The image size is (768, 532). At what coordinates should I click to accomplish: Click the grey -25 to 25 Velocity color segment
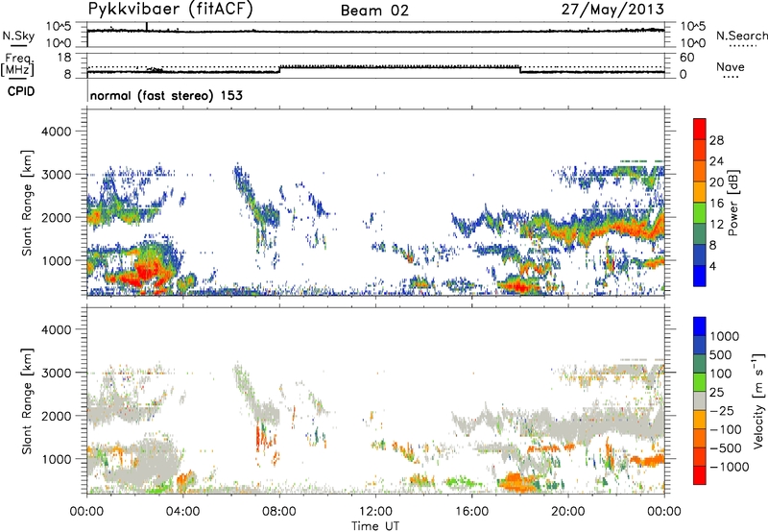click(700, 400)
